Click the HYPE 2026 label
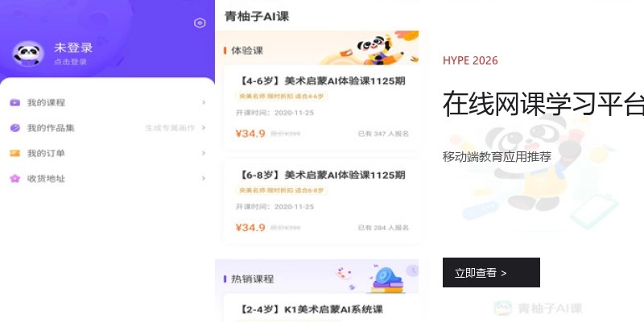This screenshot has width=644, height=322. (x=470, y=61)
